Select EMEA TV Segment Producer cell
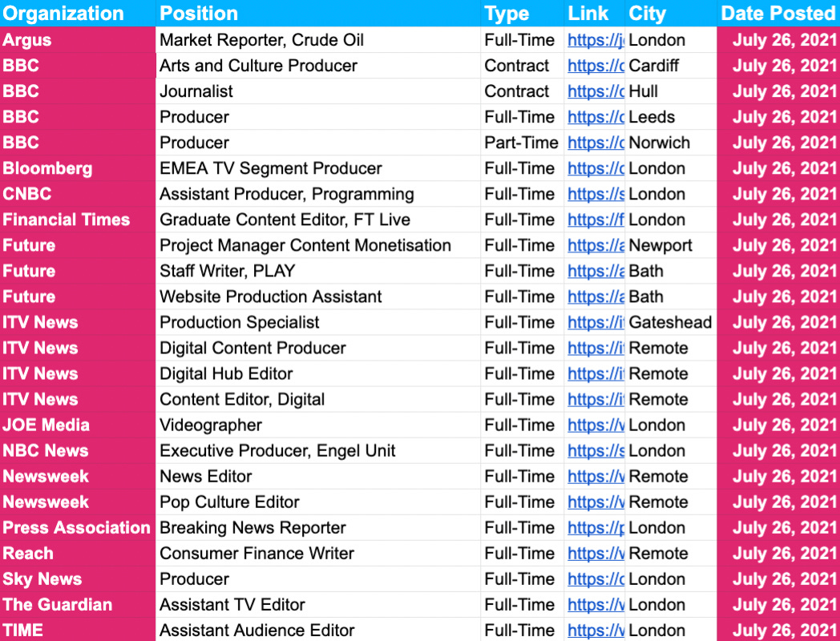 point(318,169)
